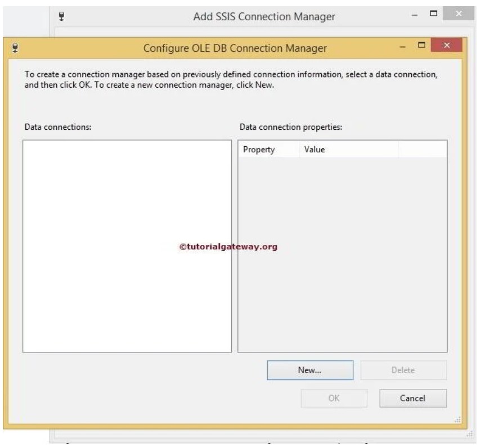Click the resize grip of the OLE DB dialog
The height and width of the screenshot is (448, 481).
coord(457,419)
